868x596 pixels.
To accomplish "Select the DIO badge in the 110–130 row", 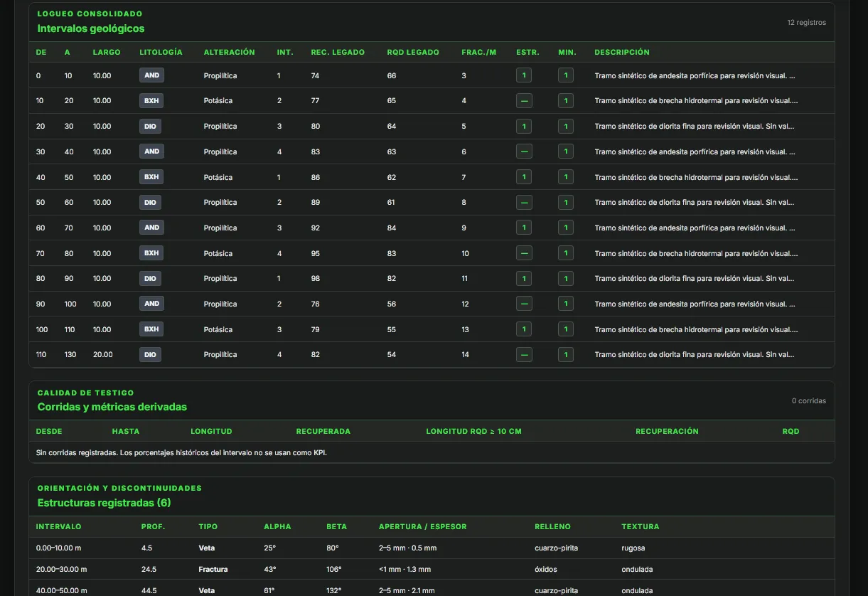I will tap(150, 355).
